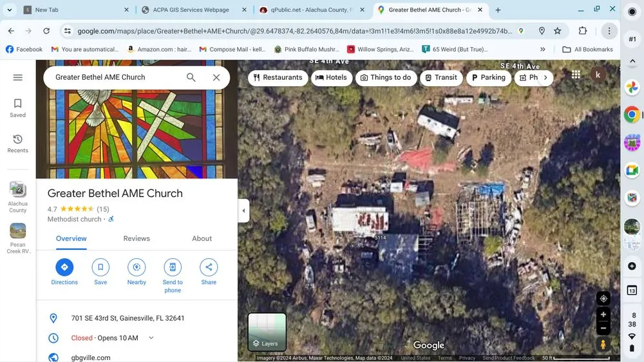
Task: Switch to the Reviews tab
Action: [137, 238]
